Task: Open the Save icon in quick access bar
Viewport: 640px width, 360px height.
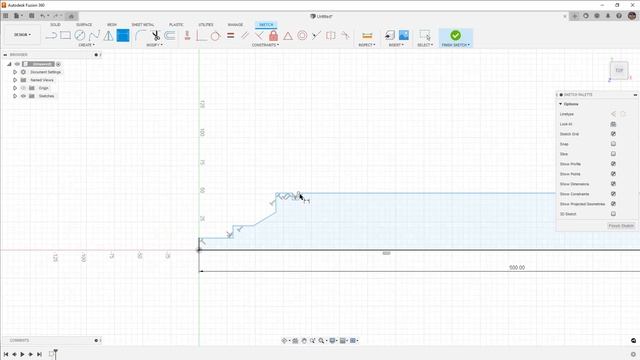Action: 31,16
